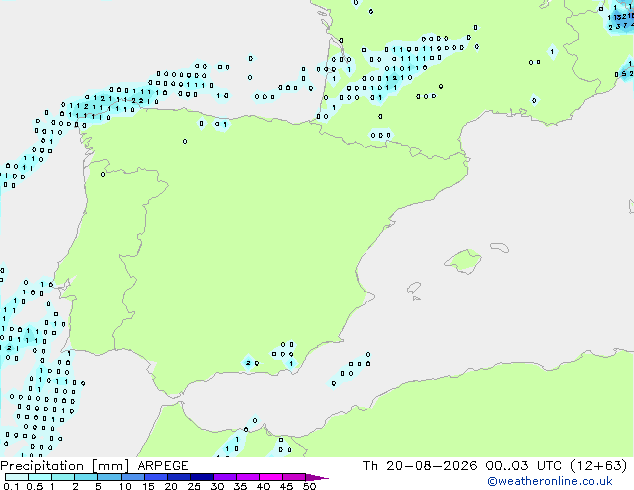Click the 40–45 mm magenta swatch

coord(271,477)
